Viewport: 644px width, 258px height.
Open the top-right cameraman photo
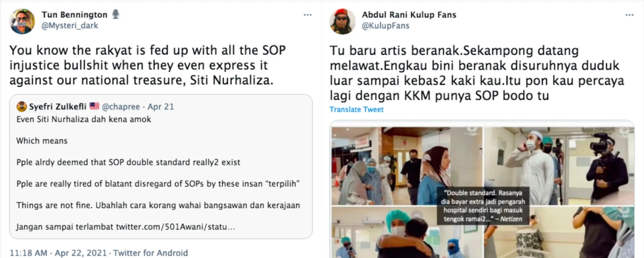[558, 166]
